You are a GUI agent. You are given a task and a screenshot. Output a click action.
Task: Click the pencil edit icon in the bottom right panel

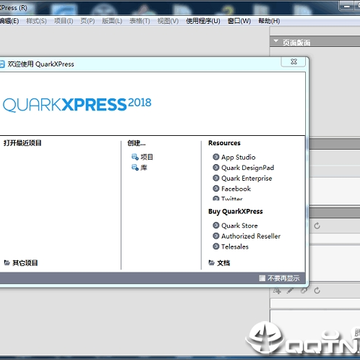(290, 291)
